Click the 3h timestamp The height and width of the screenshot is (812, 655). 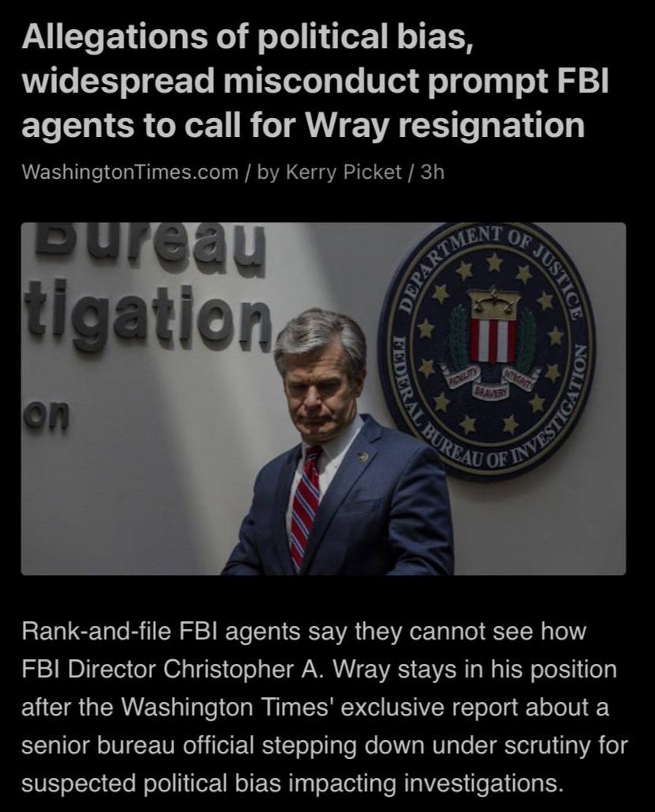point(432,172)
